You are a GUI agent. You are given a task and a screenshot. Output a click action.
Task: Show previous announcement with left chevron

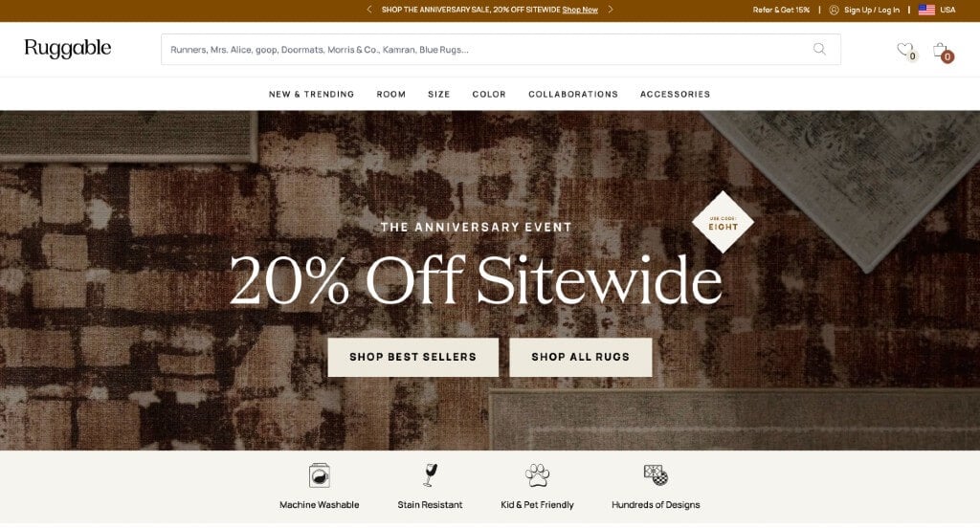(369, 10)
